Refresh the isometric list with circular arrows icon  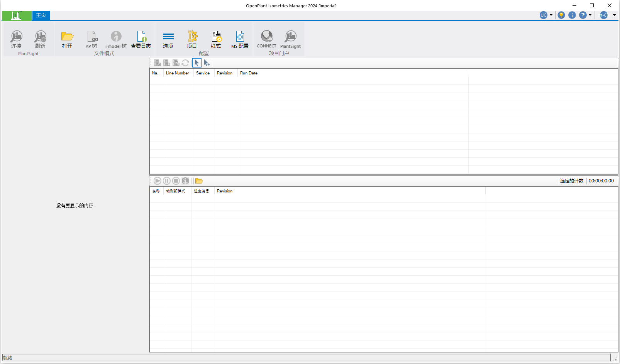pyautogui.click(x=185, y=62)
